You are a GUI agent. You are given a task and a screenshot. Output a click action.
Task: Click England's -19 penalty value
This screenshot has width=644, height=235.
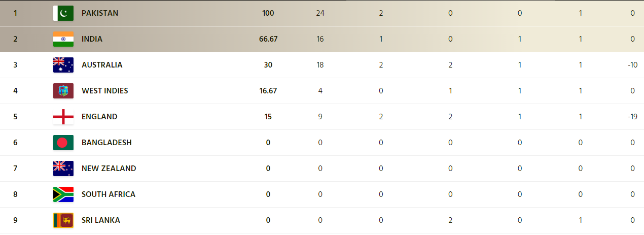(x=632, y=117)
